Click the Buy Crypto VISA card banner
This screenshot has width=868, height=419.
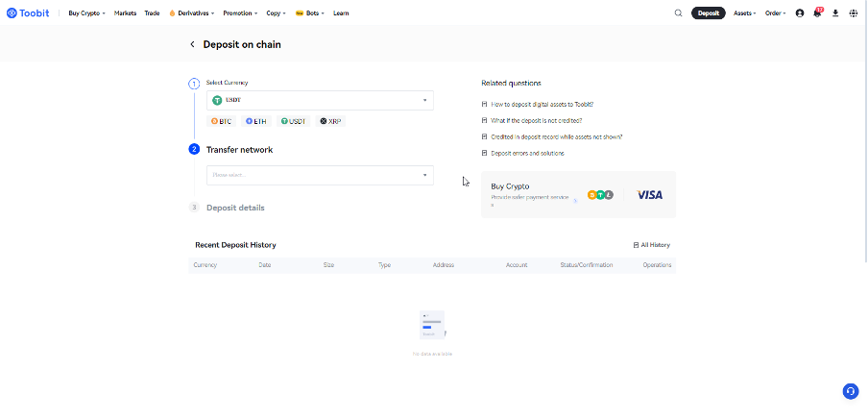coord(578,194)
